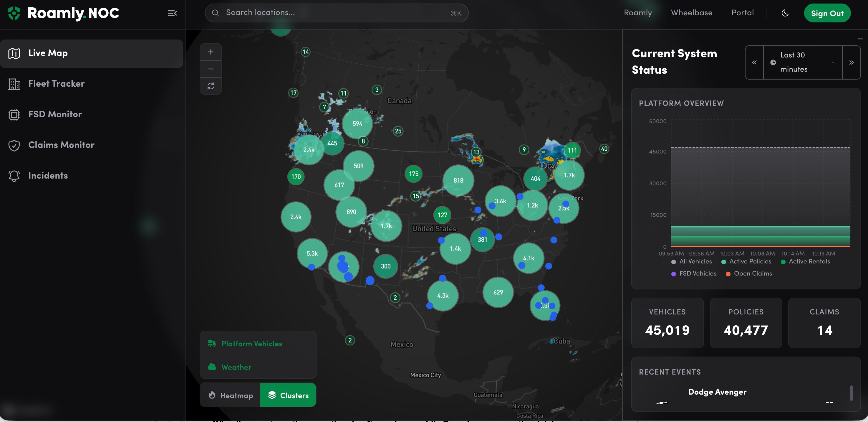This screenshot has height=422, width=868.
Task: Toggle the Weather map layer
Action: tap(236, 367)
